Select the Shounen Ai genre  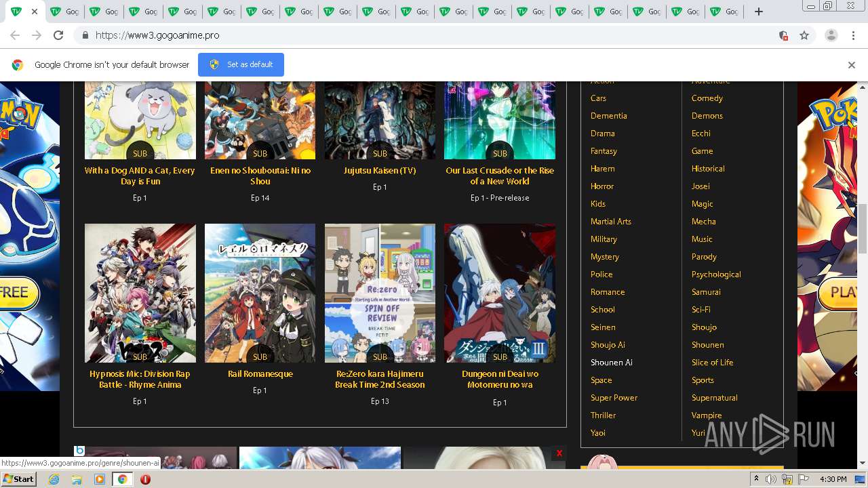pyautogui.click(x=611, y=363)
